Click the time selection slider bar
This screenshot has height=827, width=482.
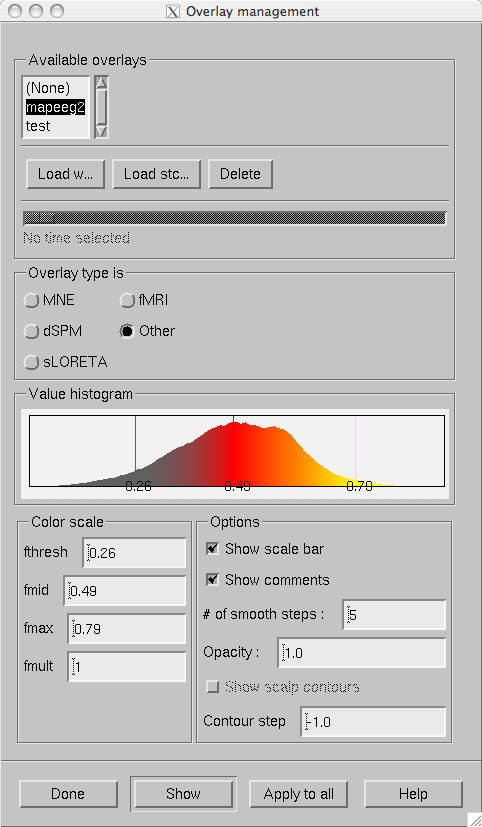(x=235, y=218)
